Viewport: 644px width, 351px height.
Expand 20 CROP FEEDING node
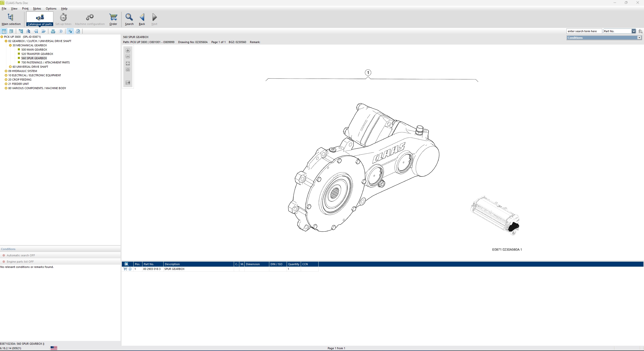tap(6, 80)
